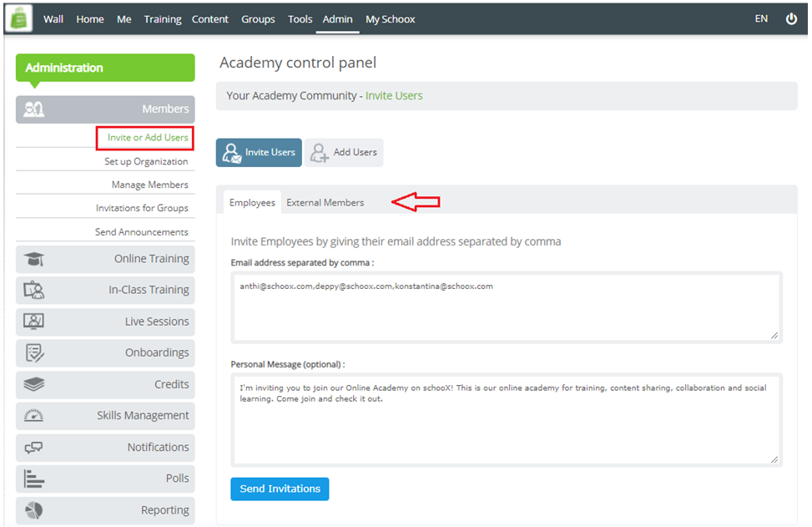Open Invitations for Groups link
The height and width of the screenshot is (527, 812).
(x=142, y=208)
